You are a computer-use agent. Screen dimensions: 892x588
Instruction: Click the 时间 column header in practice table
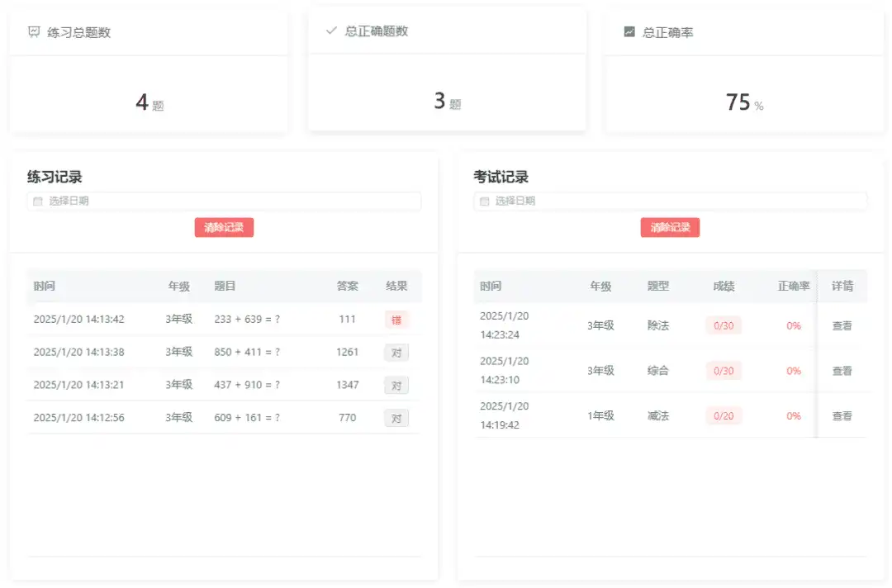point(45,286)
